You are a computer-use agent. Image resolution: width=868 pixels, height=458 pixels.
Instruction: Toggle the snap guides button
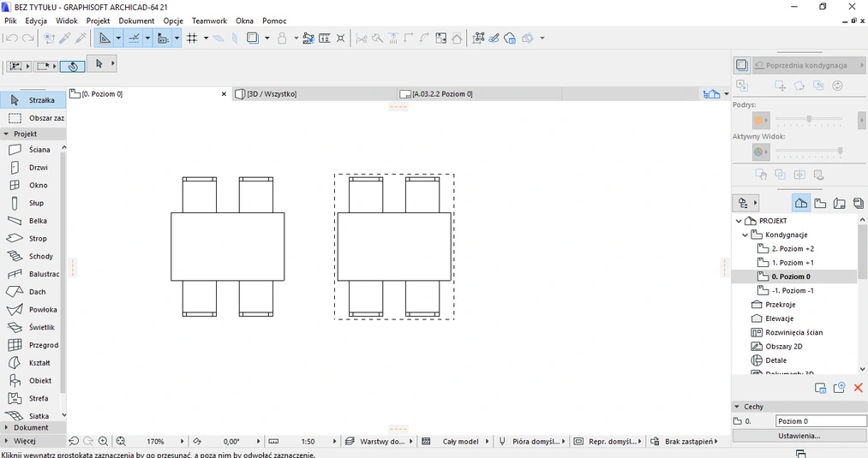(x=134, y=39)
